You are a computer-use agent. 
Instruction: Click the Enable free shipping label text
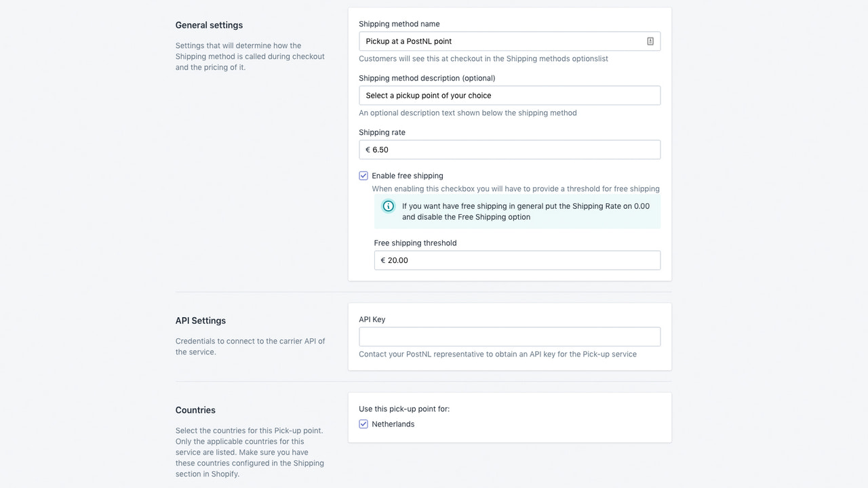407,176
